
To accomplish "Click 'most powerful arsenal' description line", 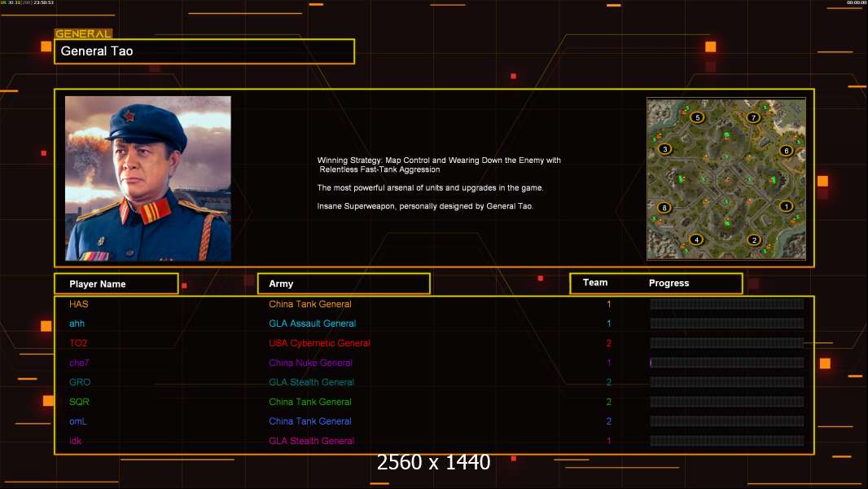I will pyautogui.click(x=430, y=187).
